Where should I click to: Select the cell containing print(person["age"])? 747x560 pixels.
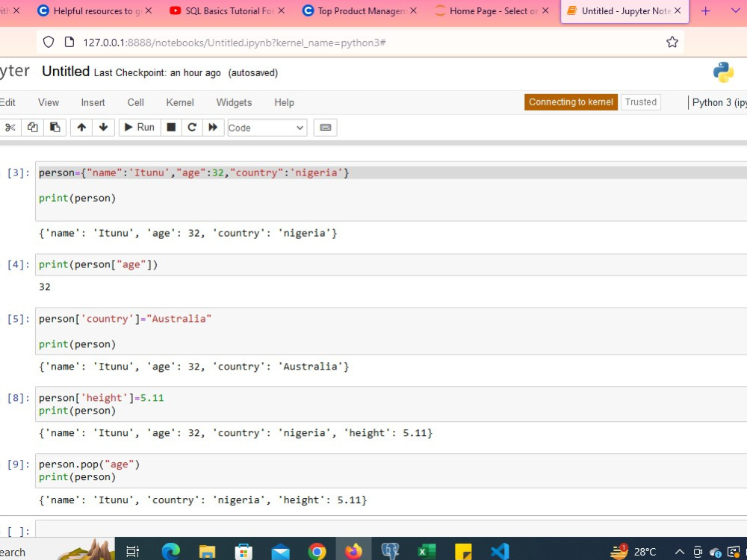(391, 265)
